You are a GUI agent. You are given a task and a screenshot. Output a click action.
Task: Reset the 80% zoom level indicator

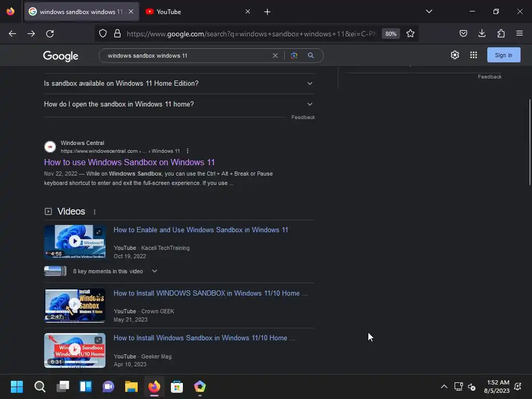coord(391,34)
